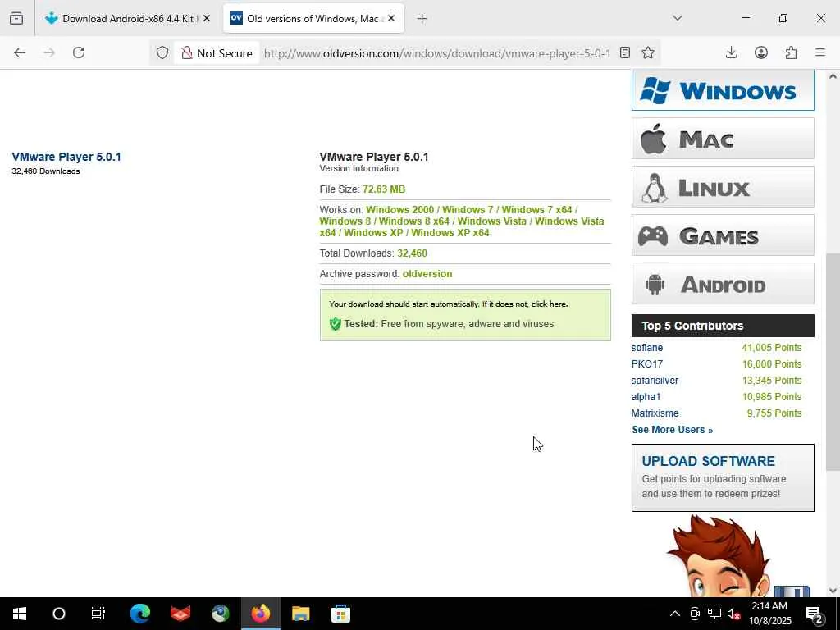The image size is (840, 630).
Task: Reload the current page
Action: point(79,52)
